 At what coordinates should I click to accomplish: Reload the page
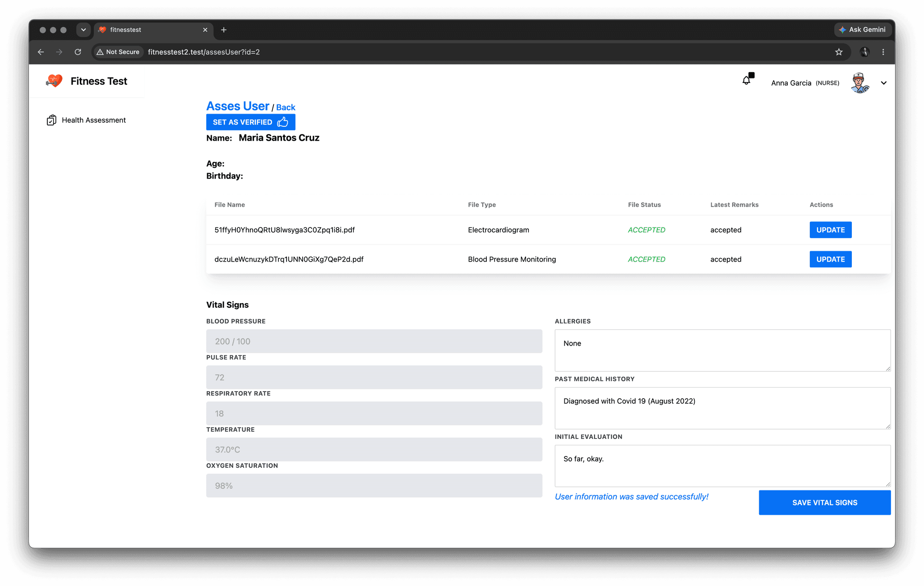coord(78,52)
